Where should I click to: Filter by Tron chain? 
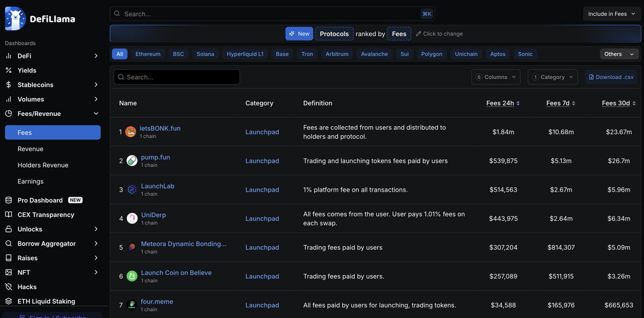(x=307, y=54)
